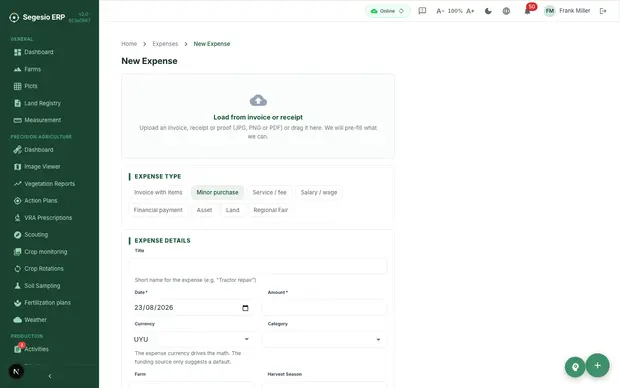
Task: Select Invoice with items expense type
Action: pyautogui.click(x=158, y=193)
